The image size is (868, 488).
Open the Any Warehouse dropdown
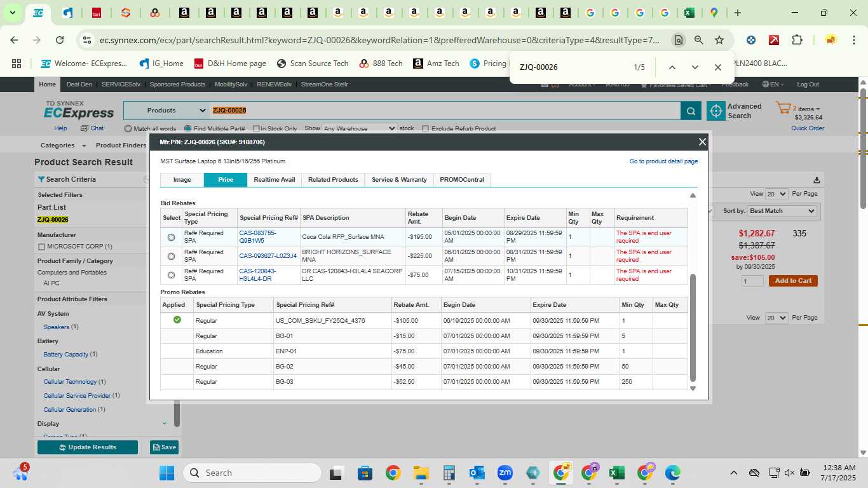click(x=360, y=128)
